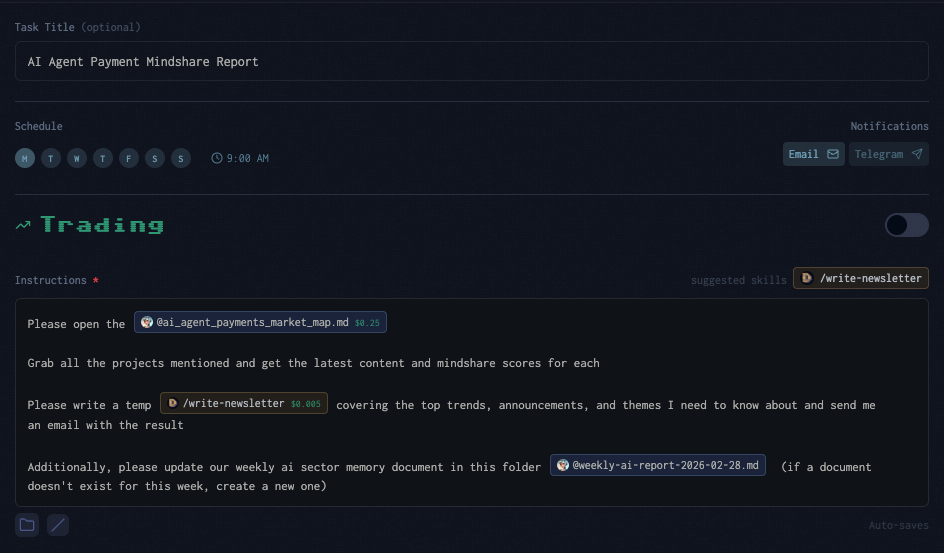Click the suggested /write-newsletter skill icon
944x553 pixels.
[x=807, y=278]
